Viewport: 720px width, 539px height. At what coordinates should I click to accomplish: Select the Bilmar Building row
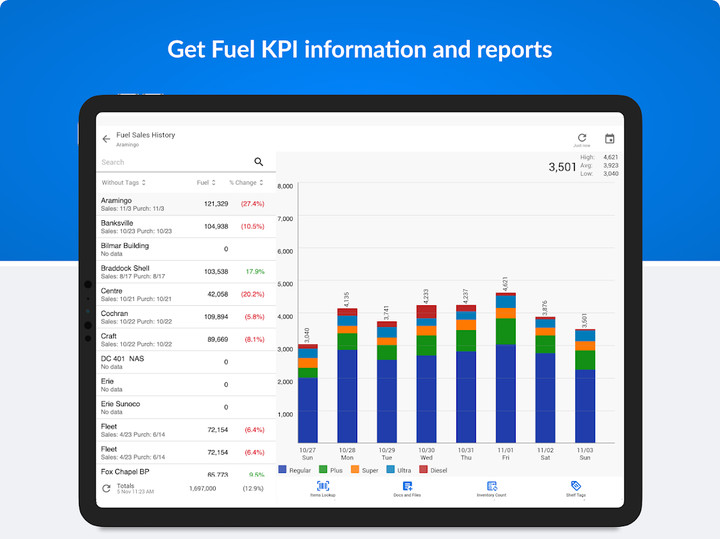coord(186,249)
